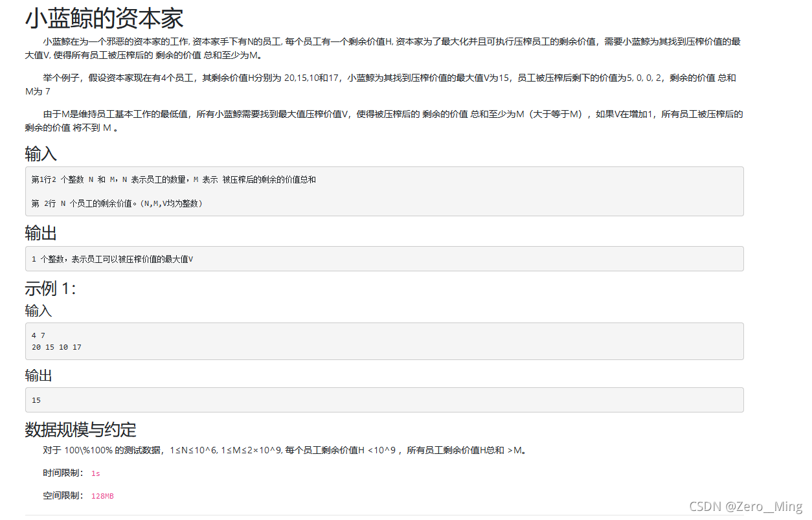
Task: Click the 示例 1: heading
Action: pos(51,289)
